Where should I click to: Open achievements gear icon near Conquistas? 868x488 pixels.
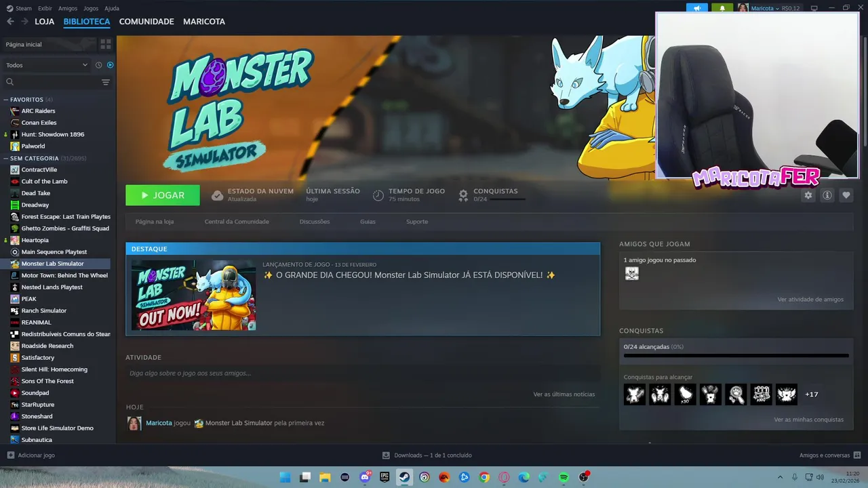click(x=463, y=195)
